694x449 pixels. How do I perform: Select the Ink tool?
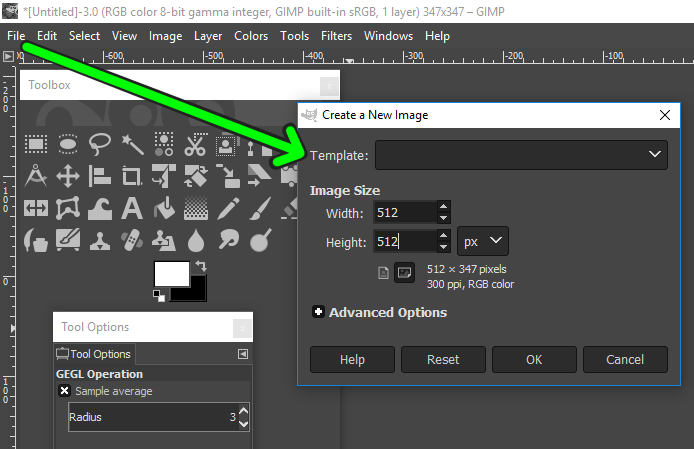click(36, 240)
